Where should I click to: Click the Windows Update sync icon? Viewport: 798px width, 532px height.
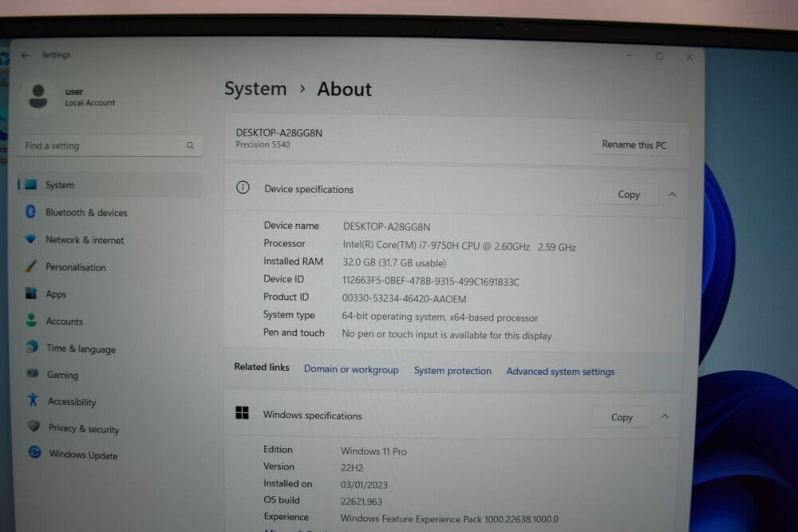[x=34, y=451]
